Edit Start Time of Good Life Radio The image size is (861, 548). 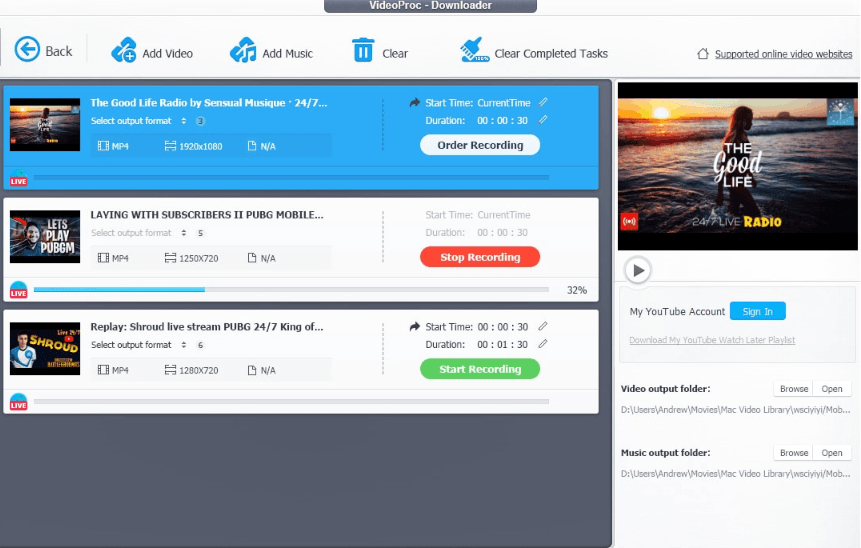pos(543,102)
